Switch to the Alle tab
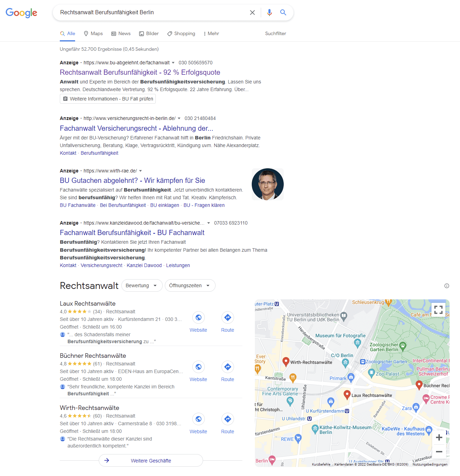Screen dimensions: 460x476 point(67,34)
